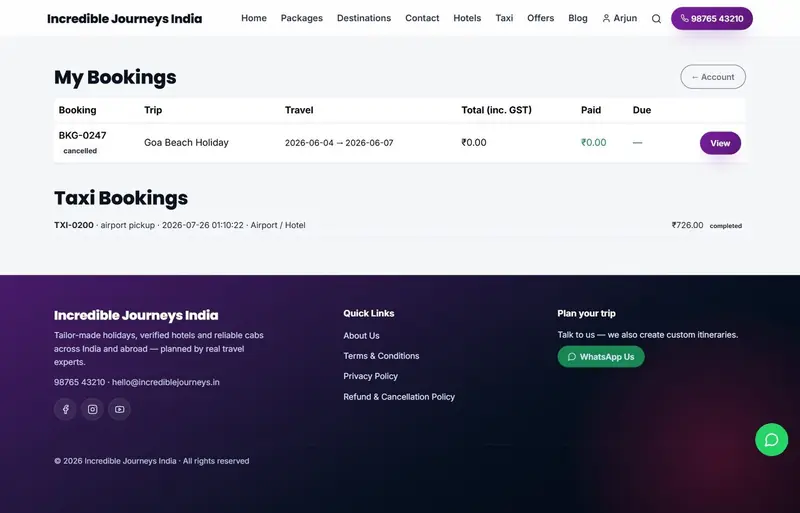Click the cancelled status badge
Image resolution: width=800 pixels, height=513 pixels.
[80, 151]
